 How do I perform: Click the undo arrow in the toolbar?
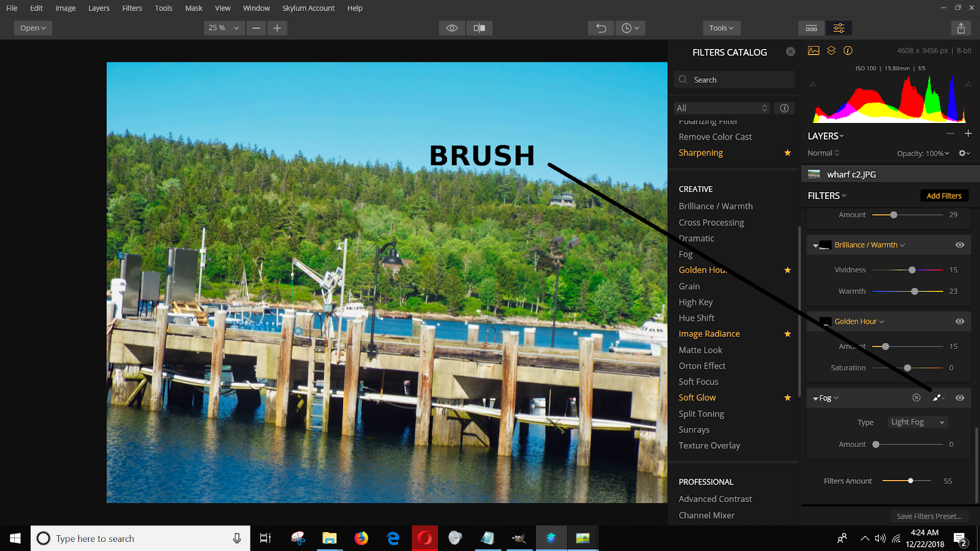(600, 28)
